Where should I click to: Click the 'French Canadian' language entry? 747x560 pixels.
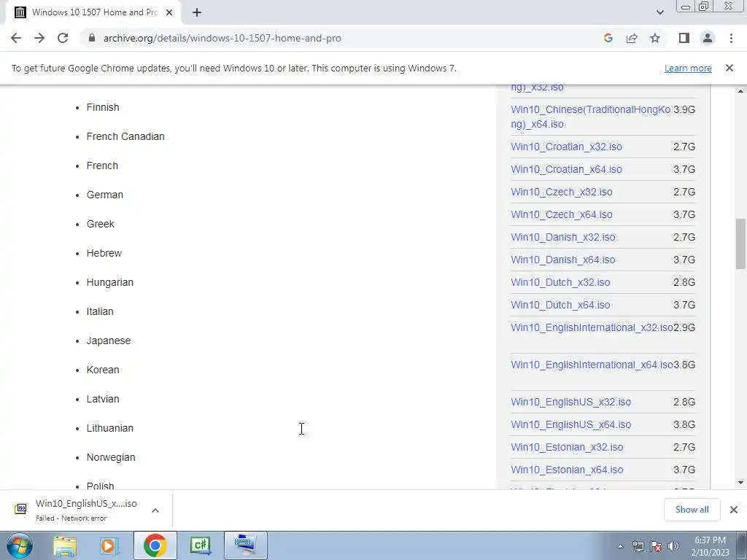[125, 136]
